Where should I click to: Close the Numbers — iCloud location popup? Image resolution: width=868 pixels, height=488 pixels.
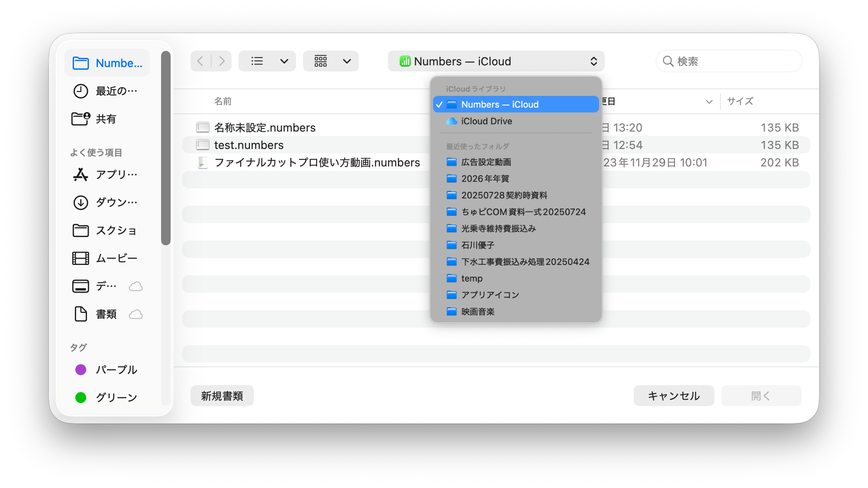tap(495, 61)
